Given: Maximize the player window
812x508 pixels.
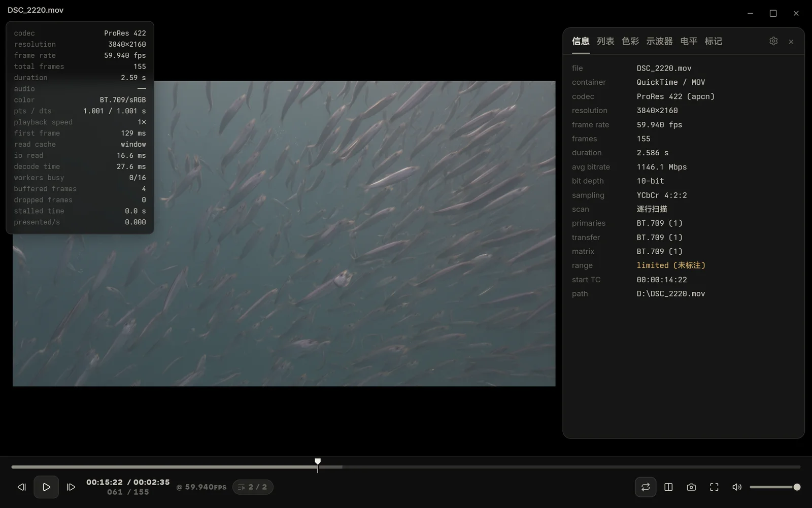Looking at the screenshot, I should (x=773, y=14).
